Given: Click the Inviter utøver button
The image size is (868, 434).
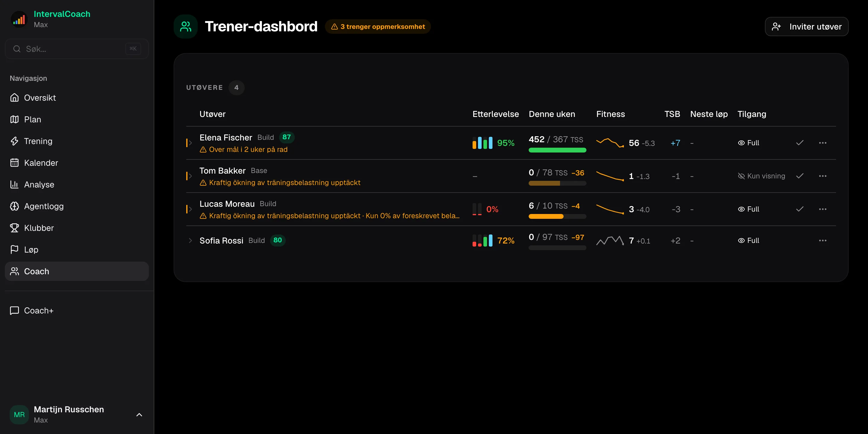Looking at the screenshot, I should 806,27.
